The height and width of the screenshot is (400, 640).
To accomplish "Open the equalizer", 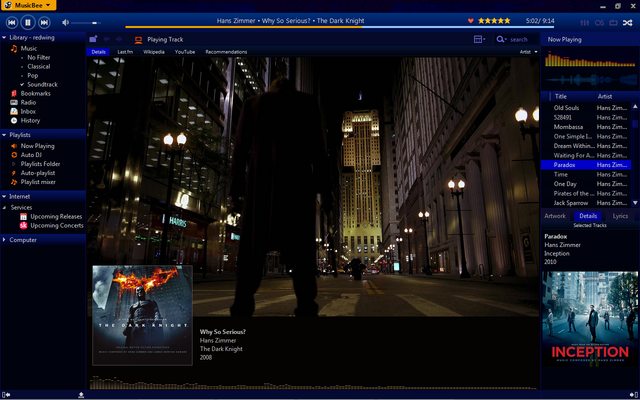I will (x=585, y=23).
